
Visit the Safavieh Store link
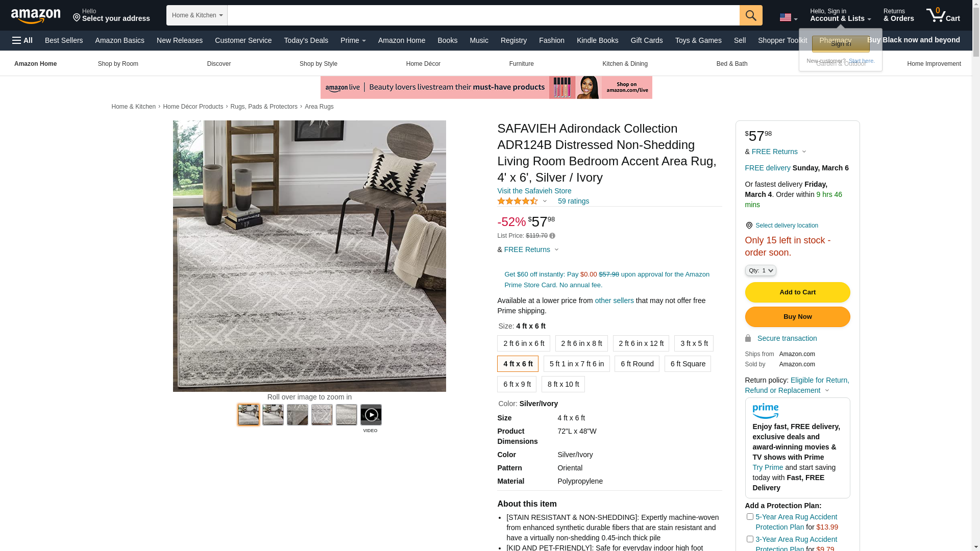click(x=534, y=191)
